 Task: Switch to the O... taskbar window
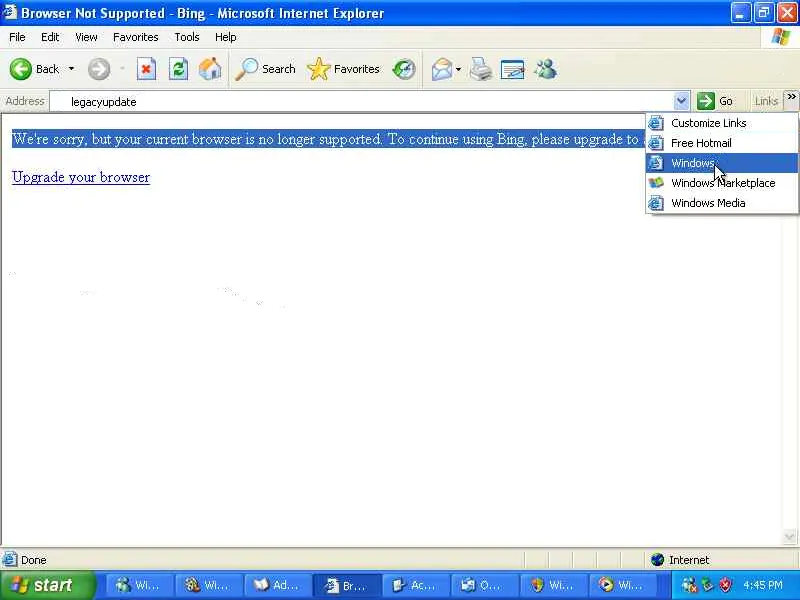pyautogui.click(x=485, y=585)
